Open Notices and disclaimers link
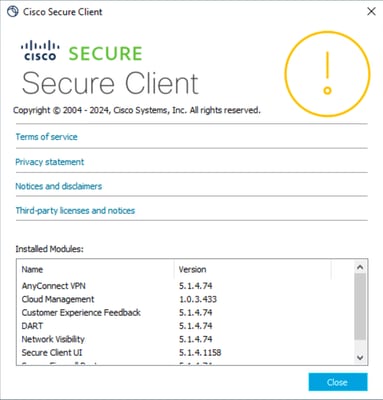Viewport: 383px width, 400px height. click(59, 186)
